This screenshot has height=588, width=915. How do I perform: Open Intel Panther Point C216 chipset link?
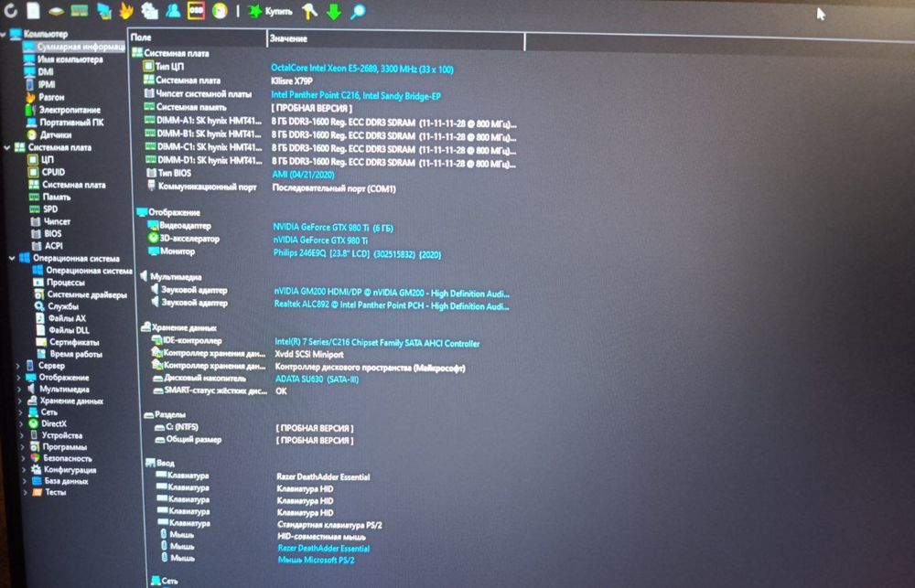pos(356,95)
